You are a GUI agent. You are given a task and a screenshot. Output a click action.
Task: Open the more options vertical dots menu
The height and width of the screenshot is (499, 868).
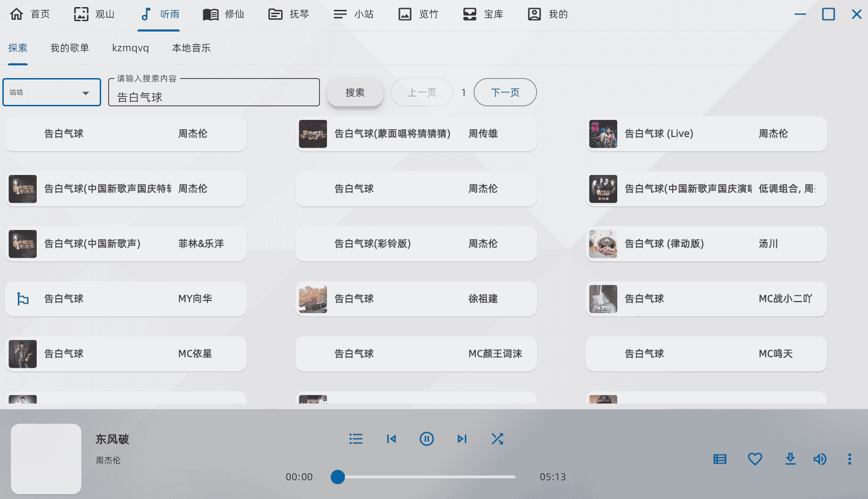pos(849,459)
